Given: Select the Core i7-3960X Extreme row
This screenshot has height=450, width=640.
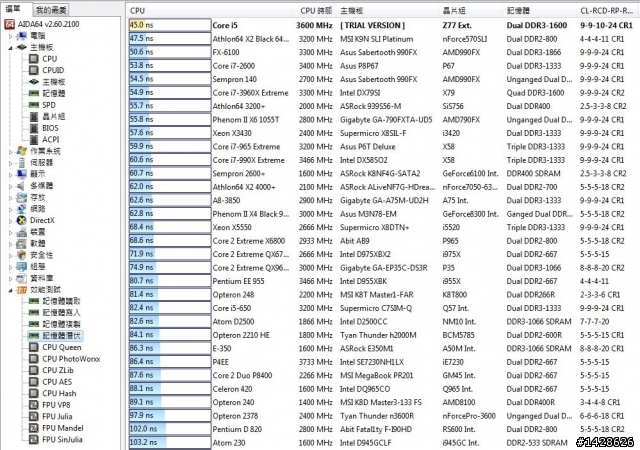Looking at the screenshot, I should click(x=384, y=93).
